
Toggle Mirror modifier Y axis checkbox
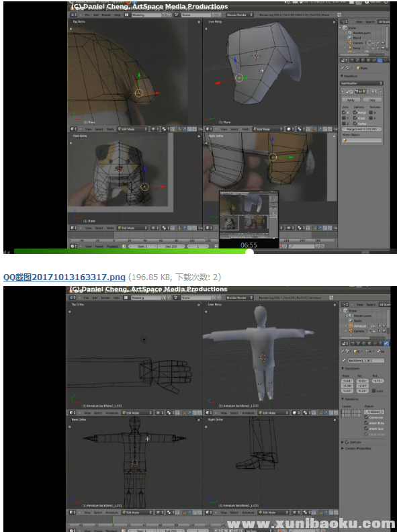[344, 118]
